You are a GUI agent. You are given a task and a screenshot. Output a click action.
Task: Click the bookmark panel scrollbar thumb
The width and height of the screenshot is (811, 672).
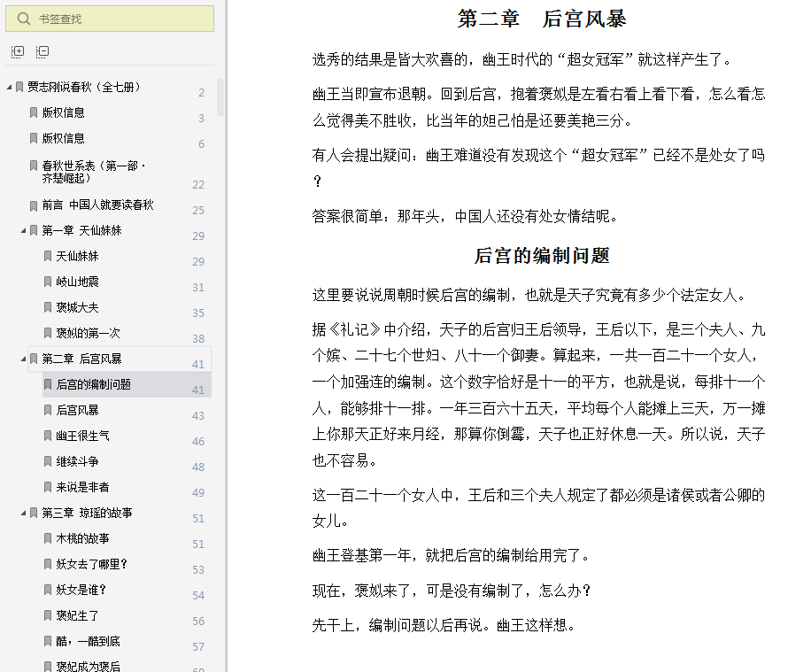pyautogui.click(x=220, y=97)
